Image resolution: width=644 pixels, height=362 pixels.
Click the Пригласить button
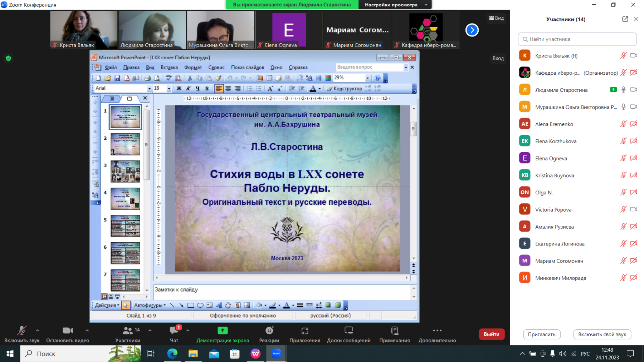pos(541,334)
